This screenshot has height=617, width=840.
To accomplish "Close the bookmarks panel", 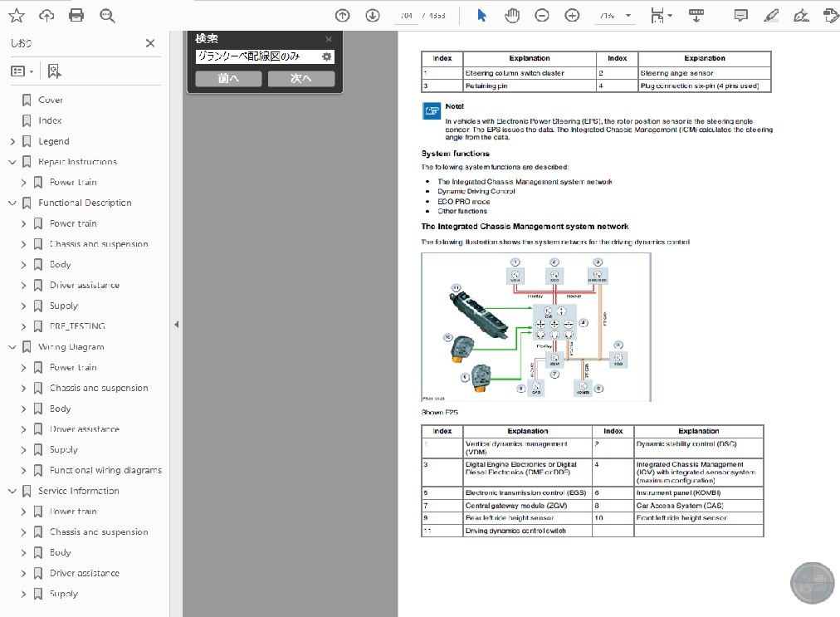I will tap(150, 43).
